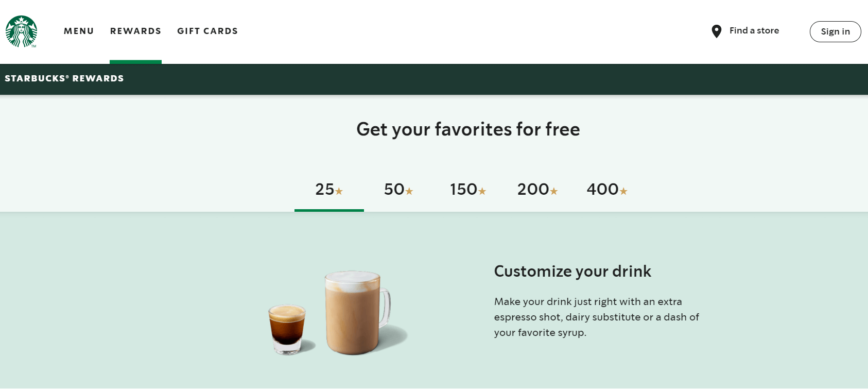Click the Starbucks Rewards banner title
This screenshot has width=868, height=389.
64,78
